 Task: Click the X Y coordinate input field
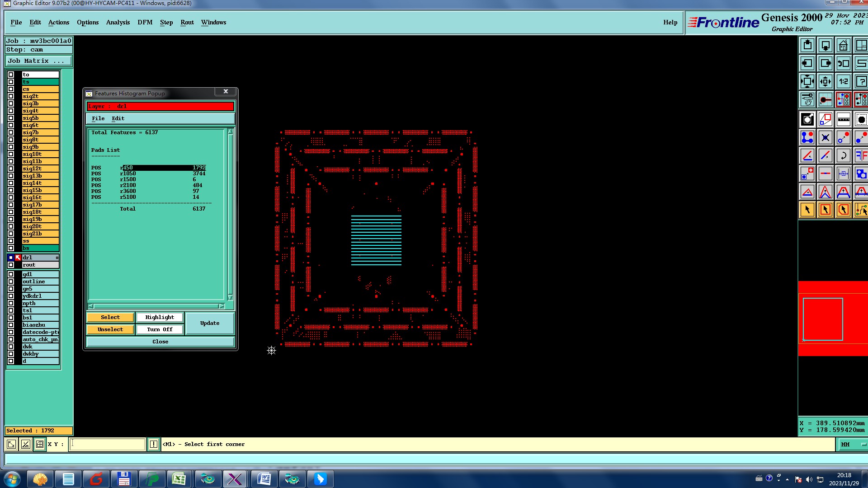[x=108, y=445]
